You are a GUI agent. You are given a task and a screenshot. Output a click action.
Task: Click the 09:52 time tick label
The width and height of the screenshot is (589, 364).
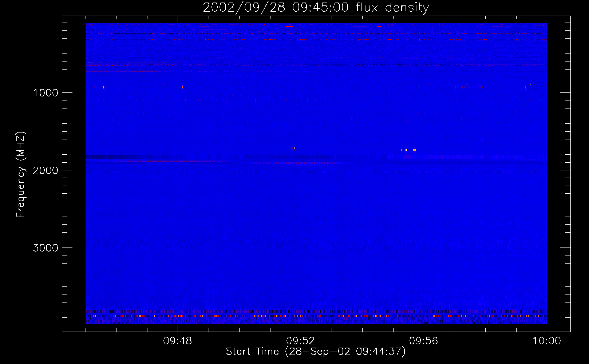(301, 341)
